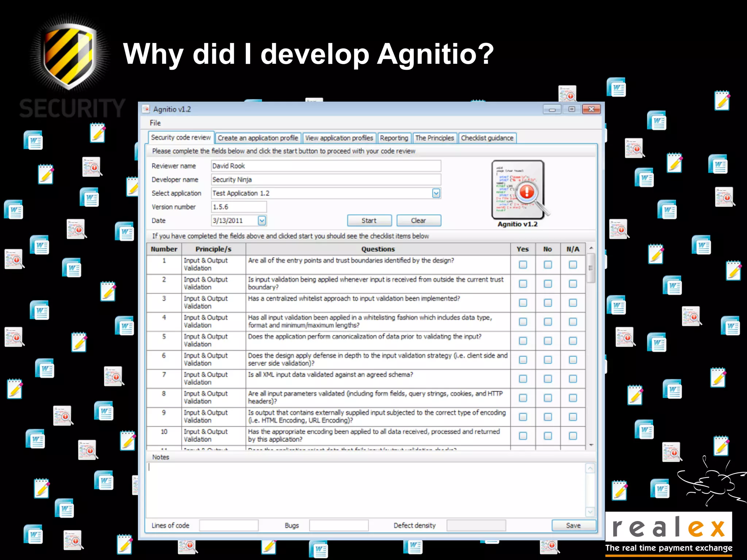This screenshot has width=747, height=560.
Task: Open the Date picker dropdown
Action: click(262, 221)
